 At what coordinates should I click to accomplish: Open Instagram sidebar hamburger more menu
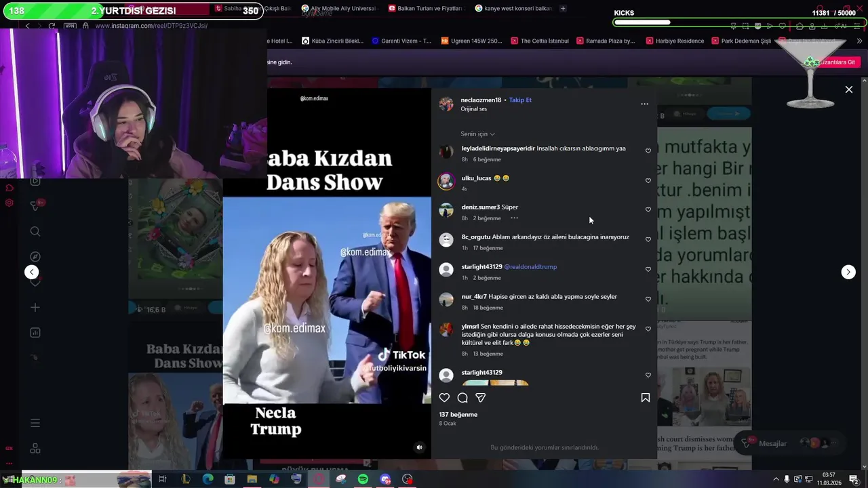point(35,423)
